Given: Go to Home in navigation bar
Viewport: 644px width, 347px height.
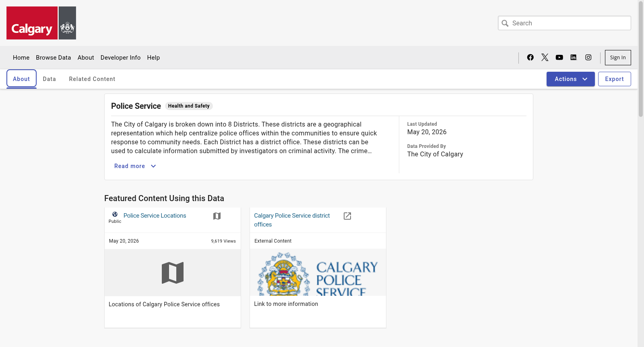Looking at the screenshot, I should (x=21, y=58).
